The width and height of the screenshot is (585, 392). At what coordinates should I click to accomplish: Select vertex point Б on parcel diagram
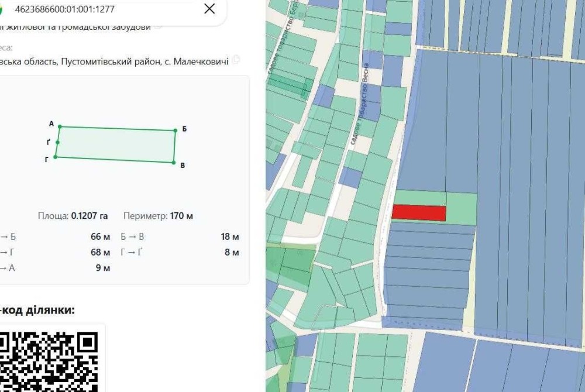(175, 130)
